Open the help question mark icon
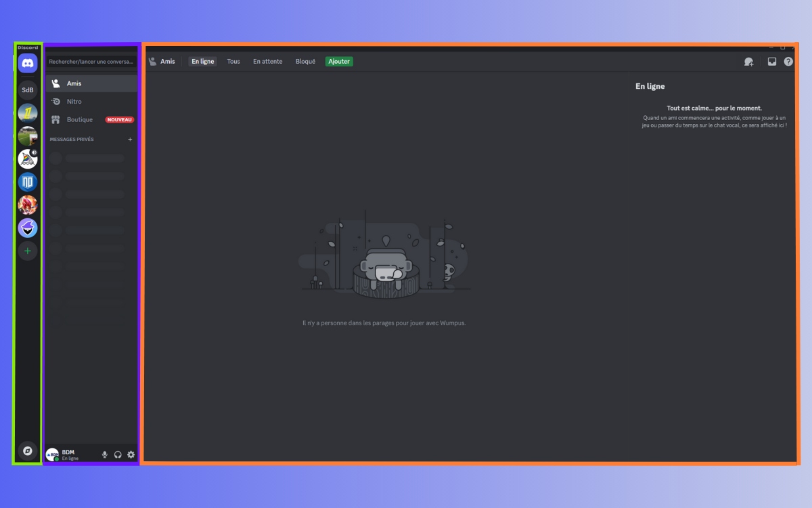Viewport: 812px width, 508px height. [x=788, y=62]
